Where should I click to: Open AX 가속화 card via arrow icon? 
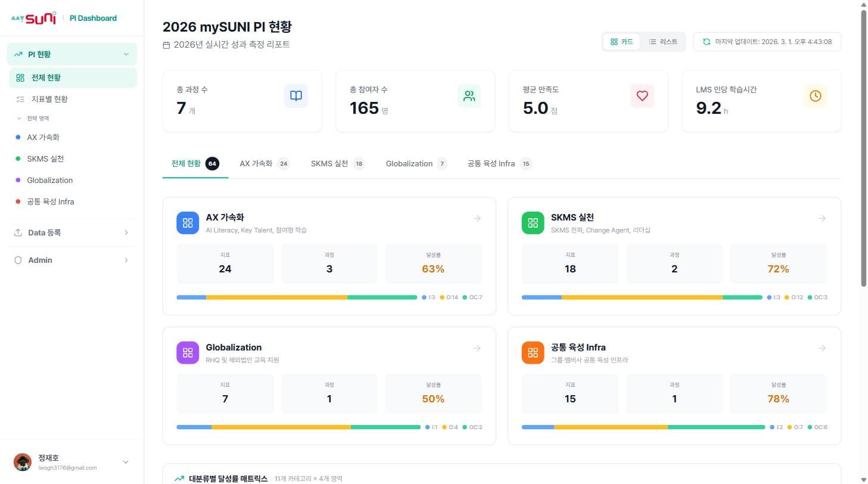pyautogui.click(x=477, y=218)
